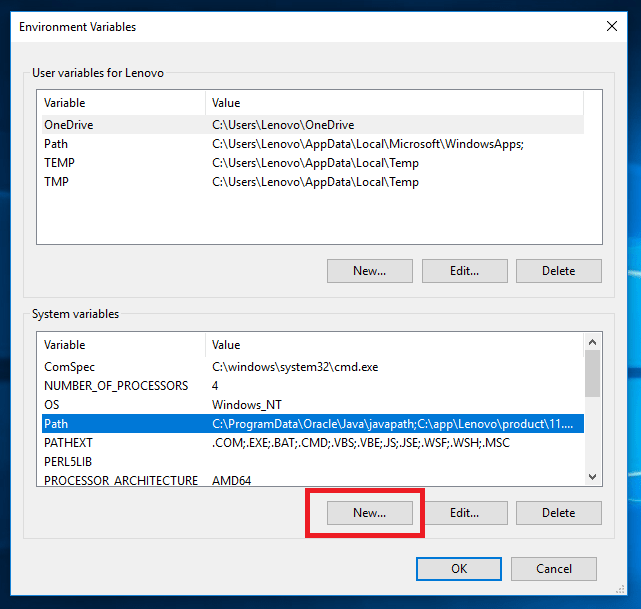Click Edit under User variables
This screenshot has height=609, width=641.
point(464,271)
